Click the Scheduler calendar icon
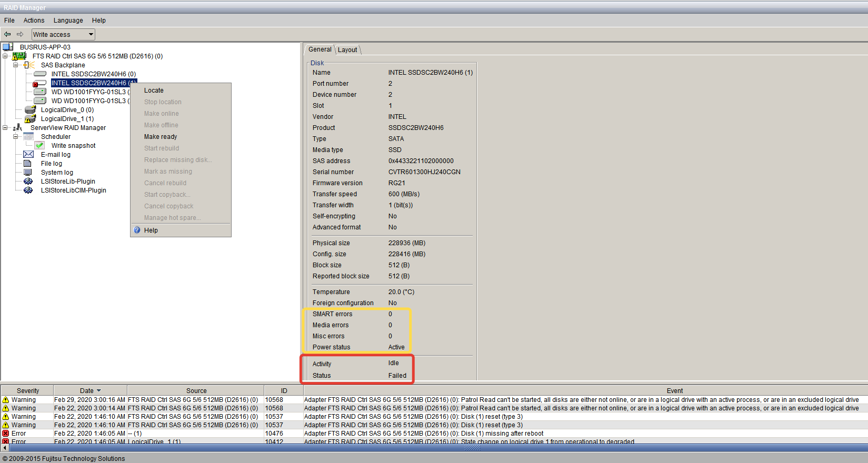Viewport: 868px width, 463px height. tap(28, 137)
